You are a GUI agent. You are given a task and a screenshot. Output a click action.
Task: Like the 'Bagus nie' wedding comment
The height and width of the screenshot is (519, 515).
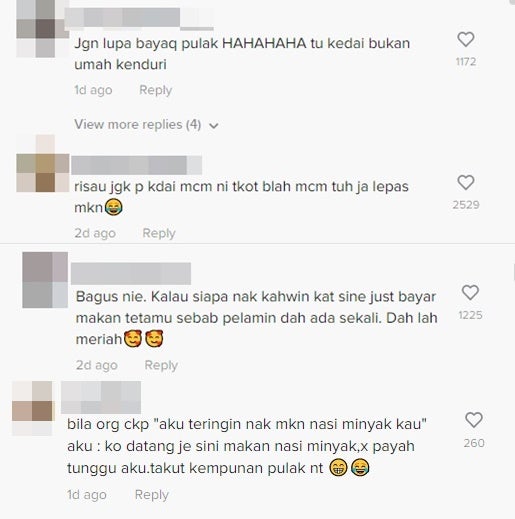pos(470,293)
